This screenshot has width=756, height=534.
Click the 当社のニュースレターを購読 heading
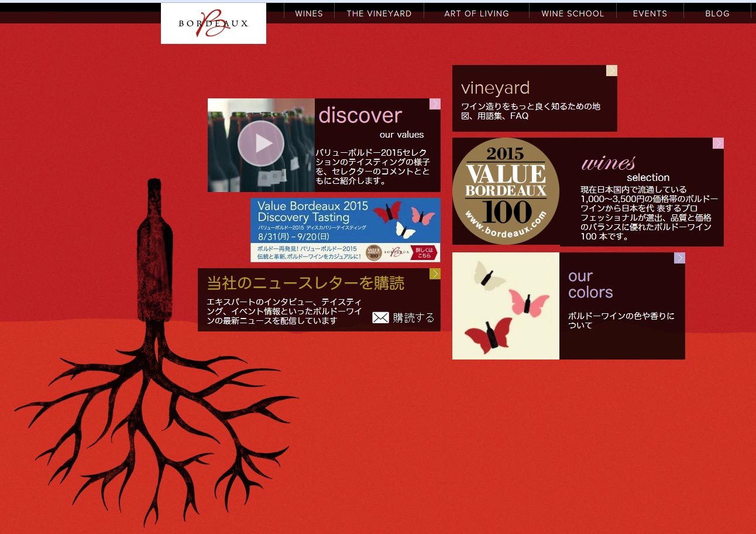pyautogui.click(x=305, y=283)
